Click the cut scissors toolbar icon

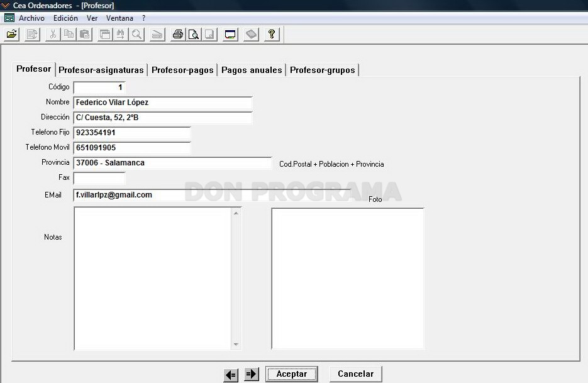(53, 35)
